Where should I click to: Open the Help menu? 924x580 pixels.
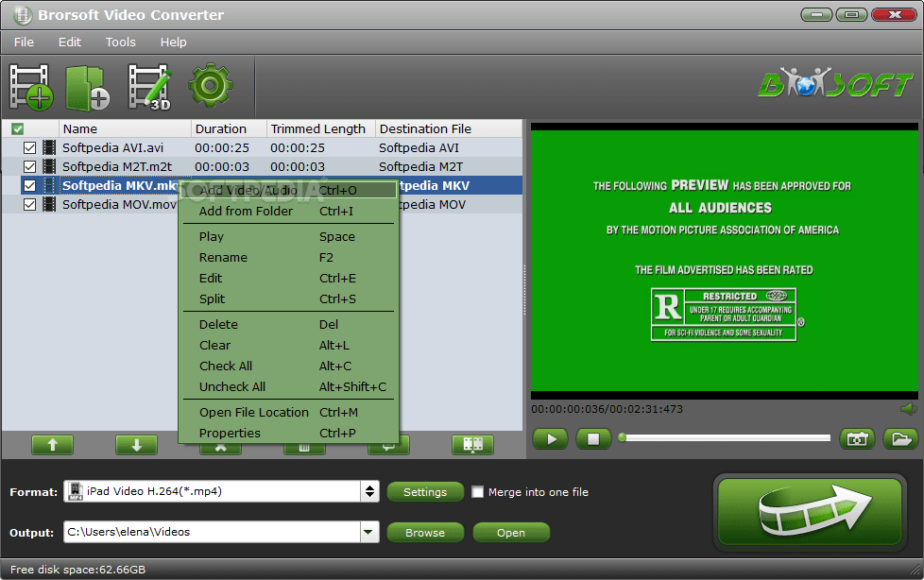(x=173, y=42)
